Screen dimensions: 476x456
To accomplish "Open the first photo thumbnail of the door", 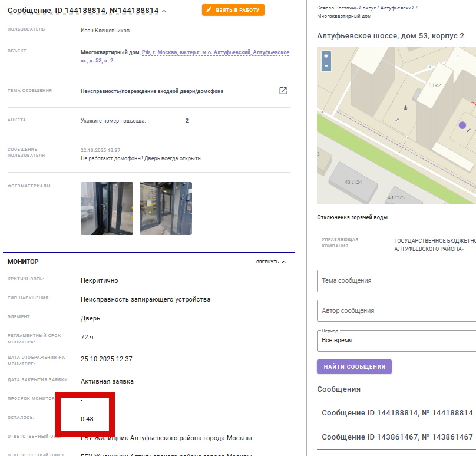I will (107, 209).
